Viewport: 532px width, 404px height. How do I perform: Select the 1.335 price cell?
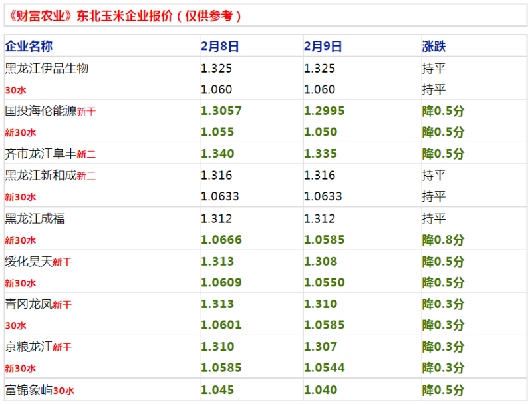[x=321, y=154]
